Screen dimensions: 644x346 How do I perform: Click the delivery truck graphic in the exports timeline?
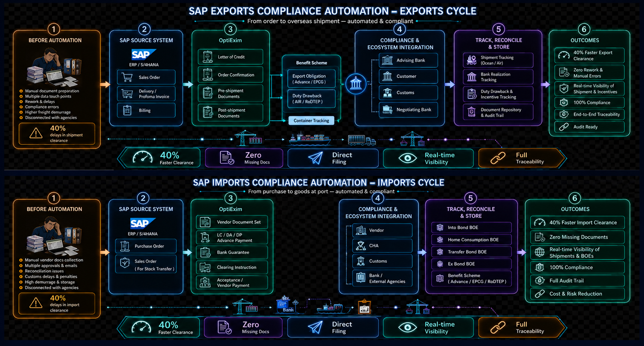pyautogui.click(x=362, y=140)
